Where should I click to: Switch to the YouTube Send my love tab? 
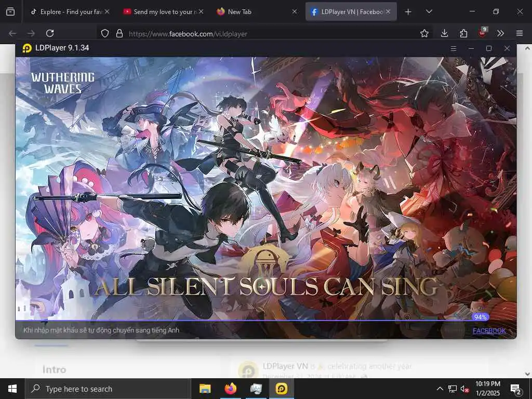click(163, 11)
